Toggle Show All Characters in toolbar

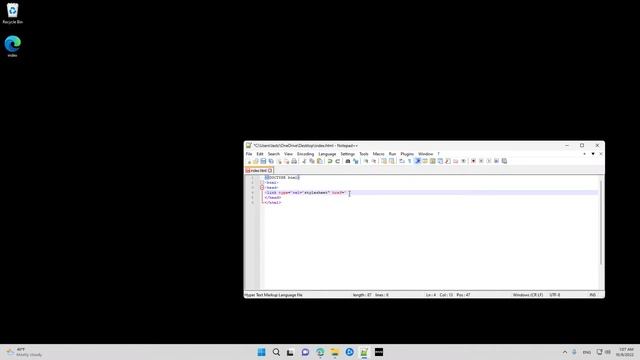point(409,161)
